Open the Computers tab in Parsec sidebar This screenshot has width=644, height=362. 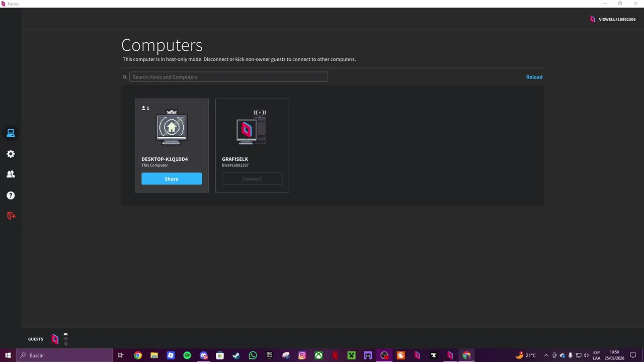11,133
